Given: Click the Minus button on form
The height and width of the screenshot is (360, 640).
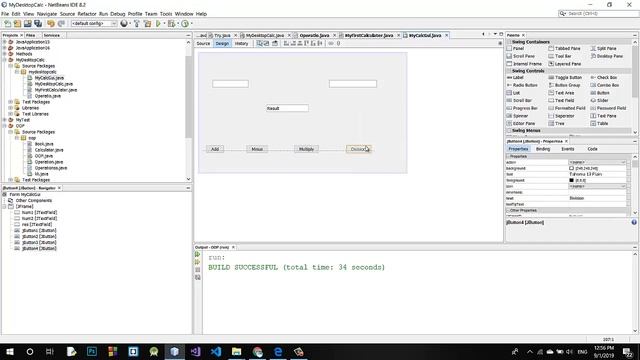Looking at the screenshot, I should click(x=257, y=149).
